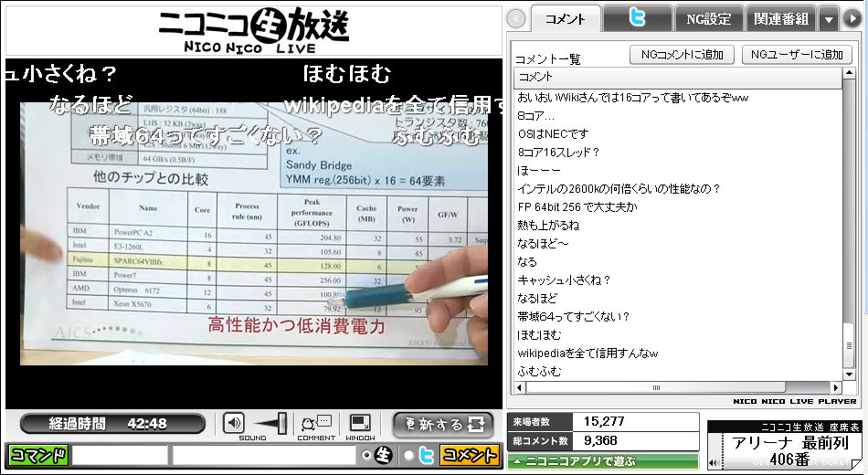
Task: Expand the ニコニコアプリで遊ぶ bar
Action: pyautogui.click(x=603, y=461)
